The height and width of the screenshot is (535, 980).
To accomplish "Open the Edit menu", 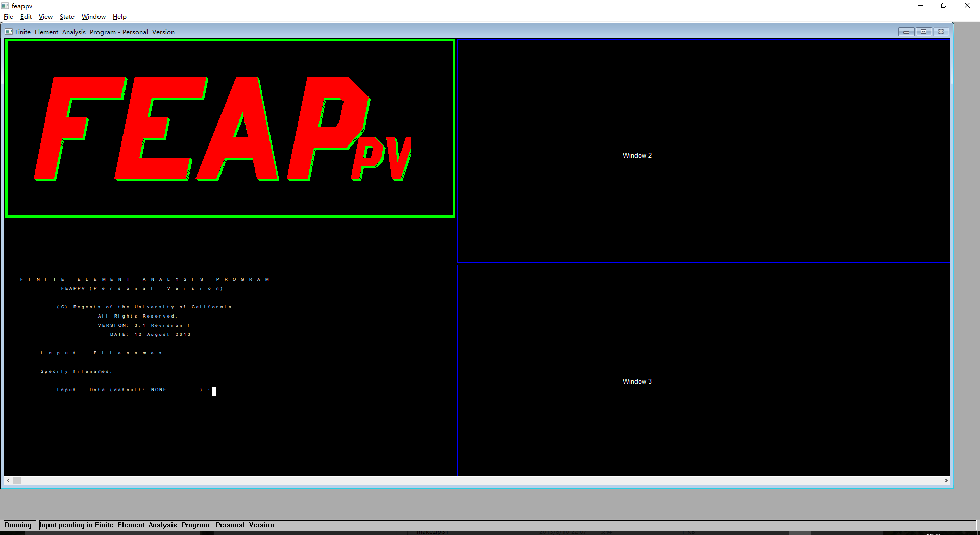I will [x=26, y=17].
